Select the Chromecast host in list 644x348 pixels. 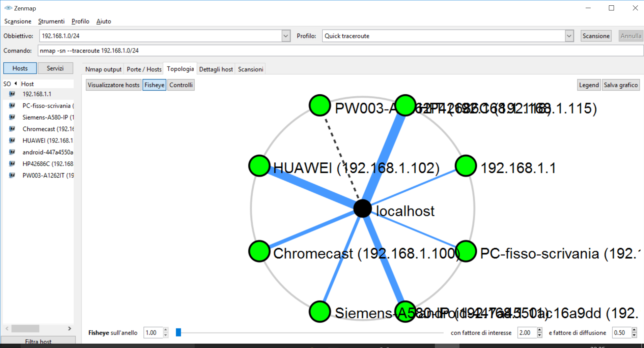pyautogui.click(x=38, y=129)
